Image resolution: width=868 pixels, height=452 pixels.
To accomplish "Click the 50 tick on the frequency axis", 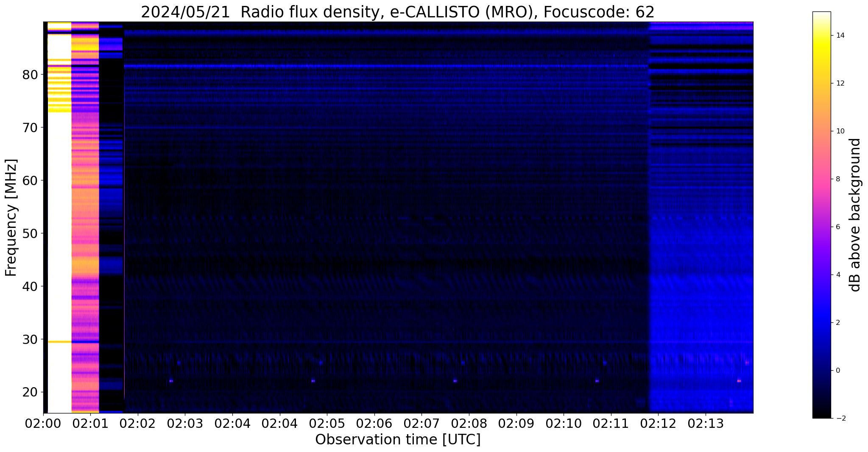I will pos(31,233).
